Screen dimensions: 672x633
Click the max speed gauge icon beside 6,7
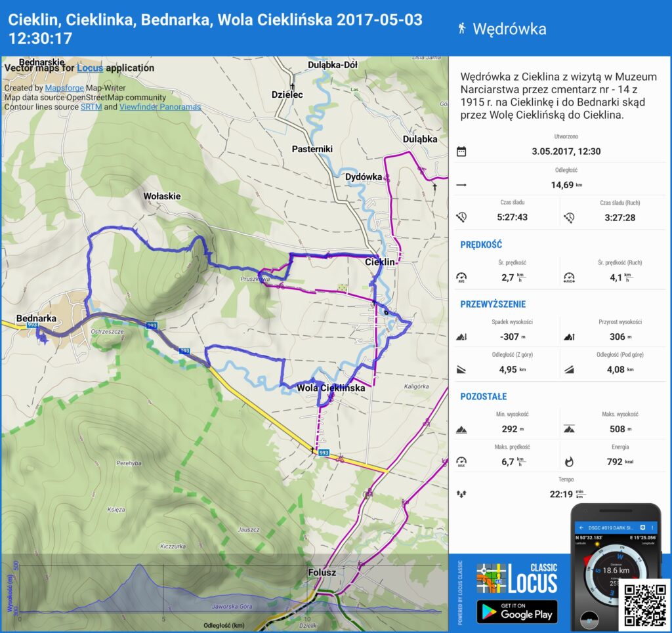click(x=461, y=462)
